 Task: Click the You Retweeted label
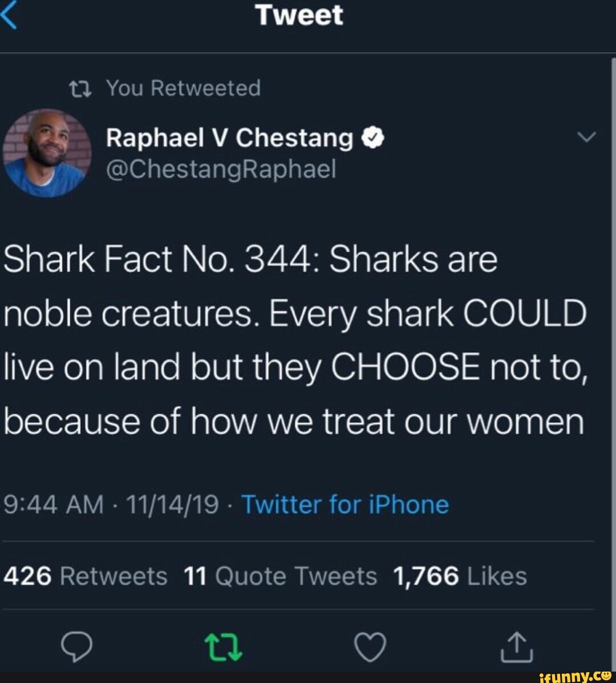coord(183,88)
